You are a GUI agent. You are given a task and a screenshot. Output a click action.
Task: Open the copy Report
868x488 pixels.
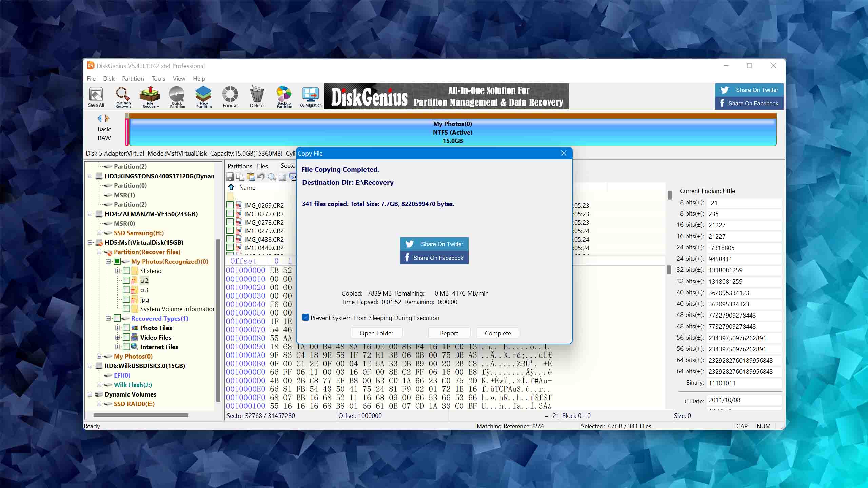click(449, 333)
